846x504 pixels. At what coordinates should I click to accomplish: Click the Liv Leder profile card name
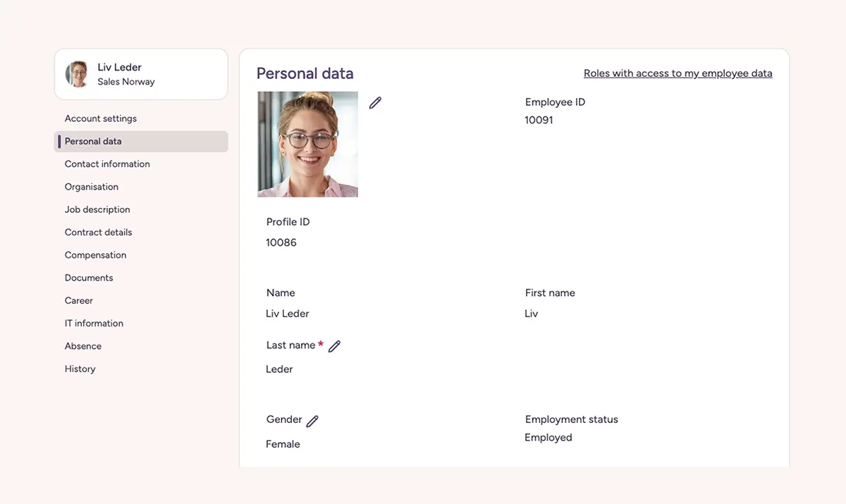point(119,67)
